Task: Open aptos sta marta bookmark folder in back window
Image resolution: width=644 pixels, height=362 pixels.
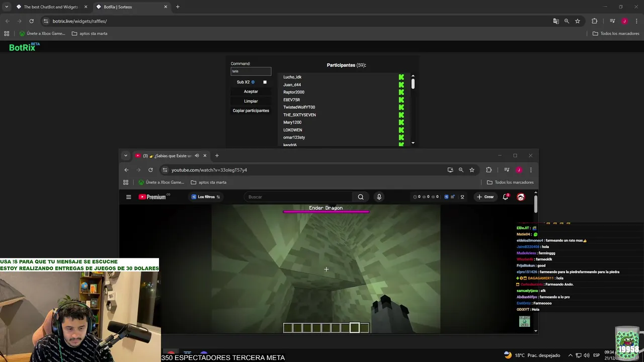Action: point(90,34)
